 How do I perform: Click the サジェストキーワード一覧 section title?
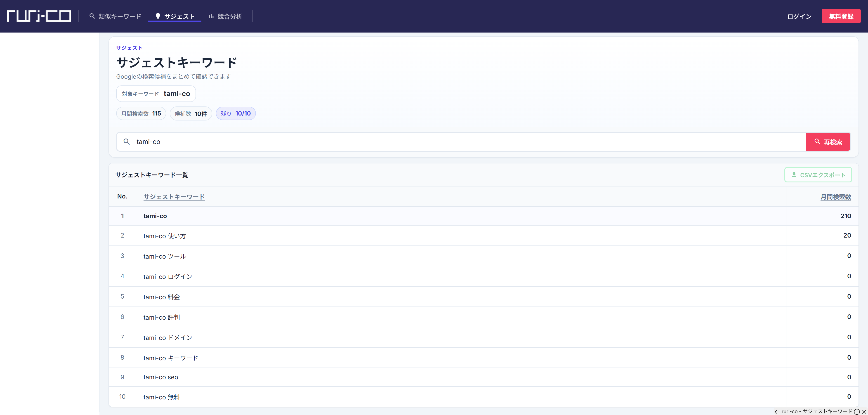point(152,175)
